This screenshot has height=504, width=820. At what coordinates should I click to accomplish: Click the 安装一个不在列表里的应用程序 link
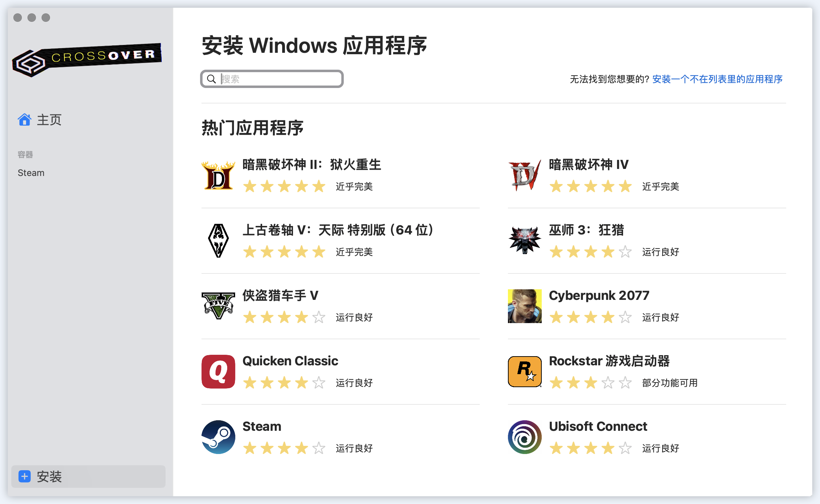[x=717, y=79]
